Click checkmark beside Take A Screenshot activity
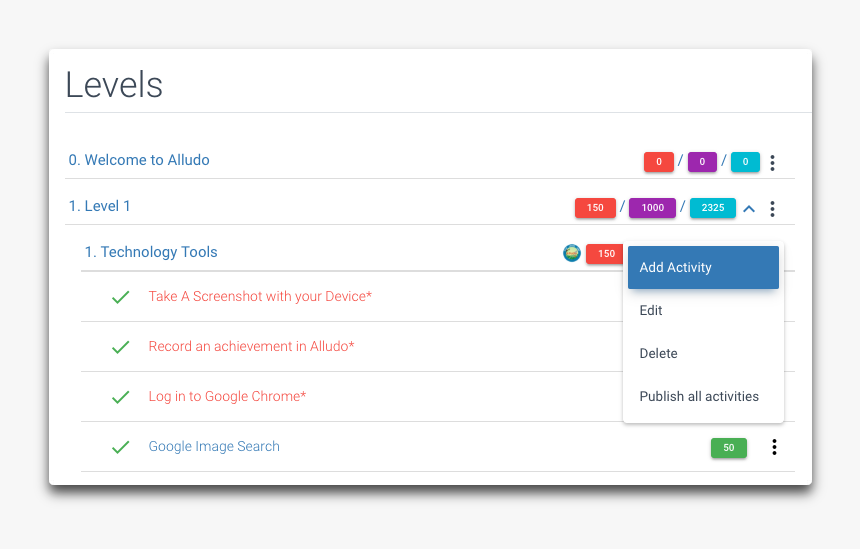The width and height of the screenshot is (860, 549). coord(120,297)
